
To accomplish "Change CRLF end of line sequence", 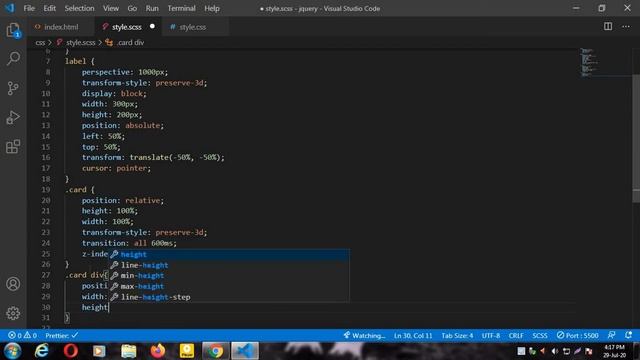I will (x=516, y=335).
